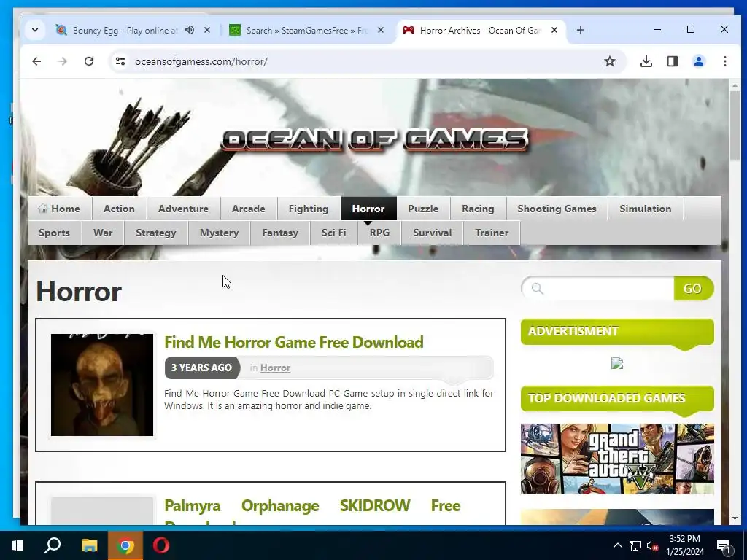Open the Sports category
The height and width of the screenshot is (560, 747).
click(x=54, y=233)
